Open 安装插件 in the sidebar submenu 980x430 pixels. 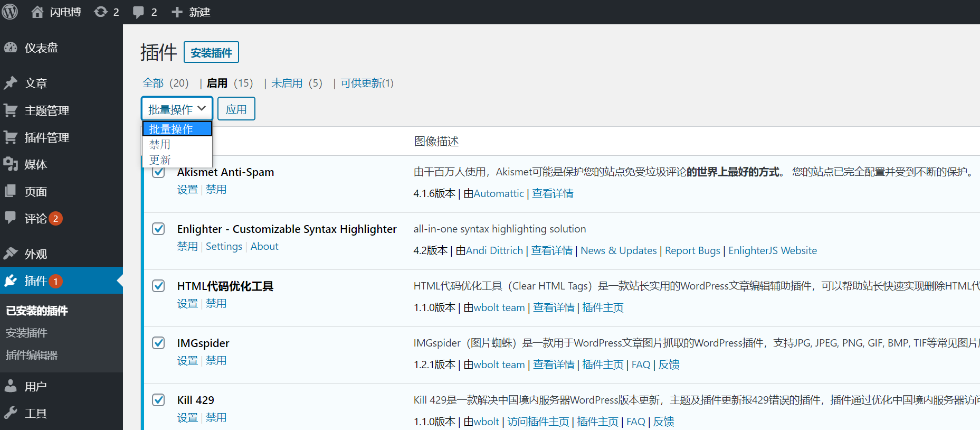[x=26, y=333]
